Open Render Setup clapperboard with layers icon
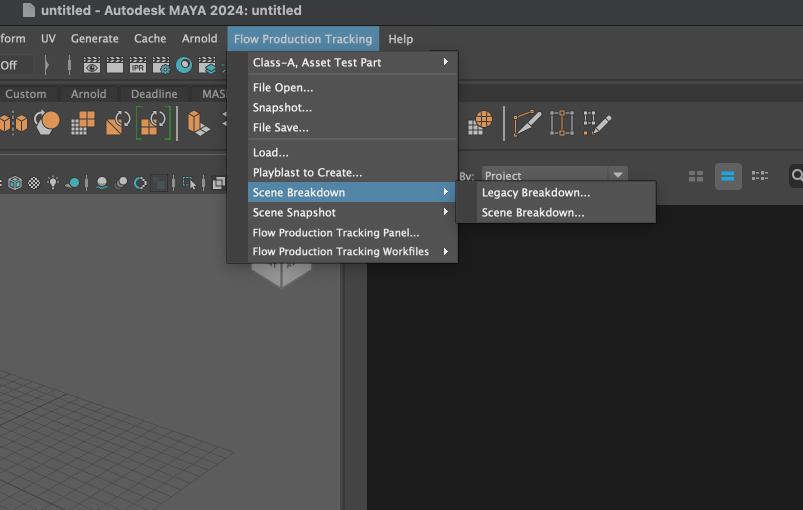This screenshot has width=803, height=510. point(207,66)
